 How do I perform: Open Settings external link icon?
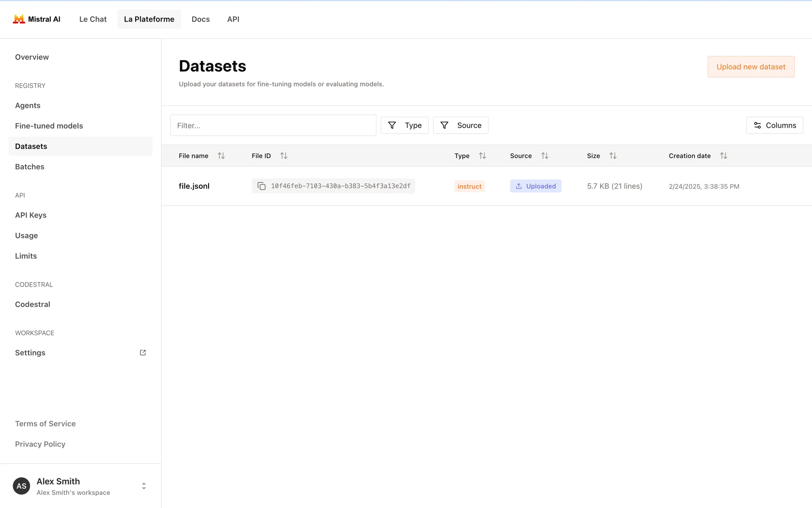(x=143, y=353)
